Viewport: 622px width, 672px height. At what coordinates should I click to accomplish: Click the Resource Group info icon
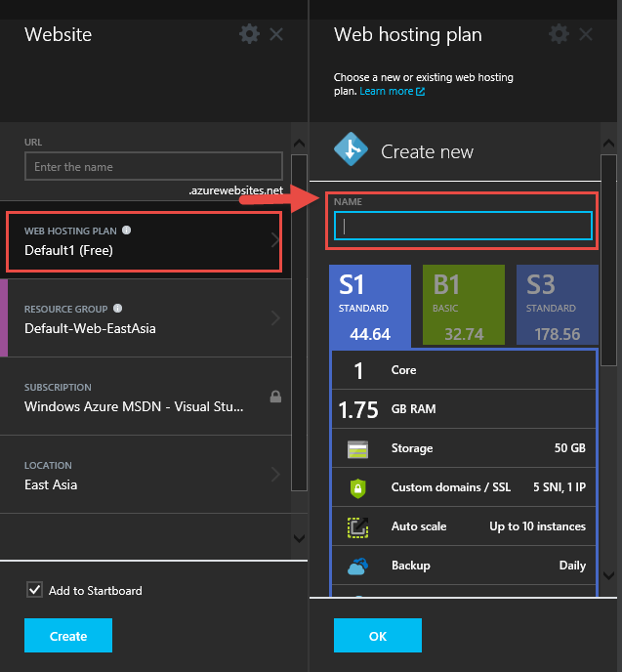point(118,308)
